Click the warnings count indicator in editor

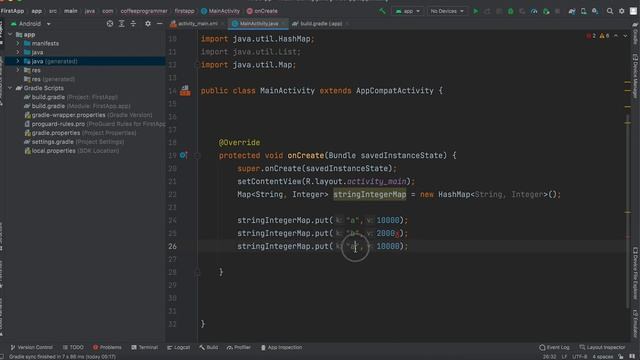coord(604,36)
